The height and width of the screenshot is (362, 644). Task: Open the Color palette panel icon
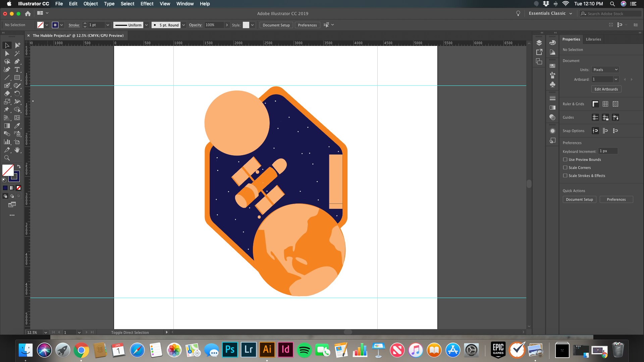pos(552,43)
